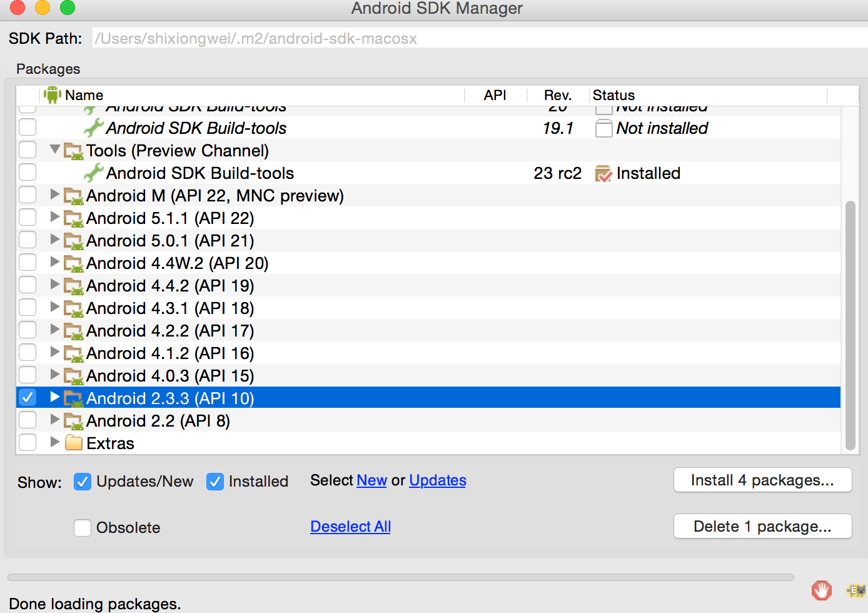Click the "Done loading packages." status text
Viewport: 868px width, 613px height.
pyautogui.click(x=95, y=604)
